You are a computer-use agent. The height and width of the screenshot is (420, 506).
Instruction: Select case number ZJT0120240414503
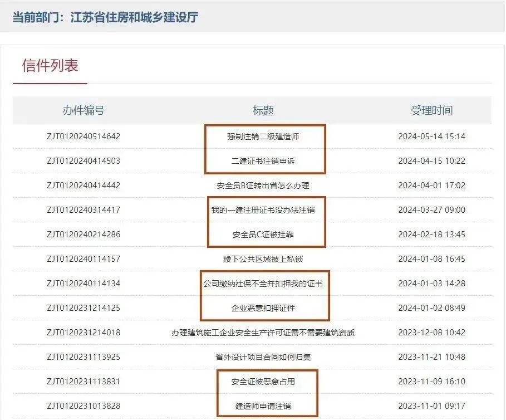coord(83,161)
